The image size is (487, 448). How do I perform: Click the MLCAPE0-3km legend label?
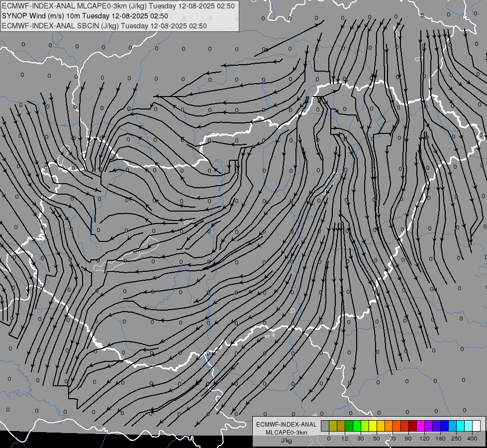click(x=286, y=433)
